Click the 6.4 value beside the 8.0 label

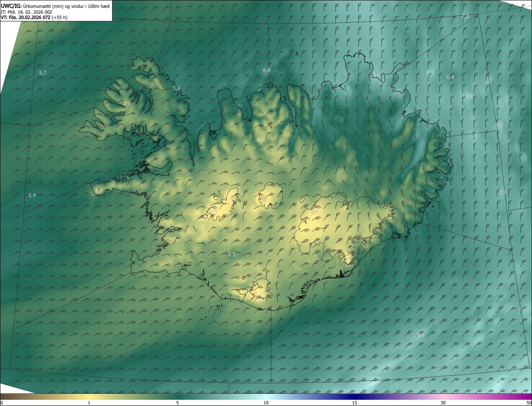pos(450,77)
